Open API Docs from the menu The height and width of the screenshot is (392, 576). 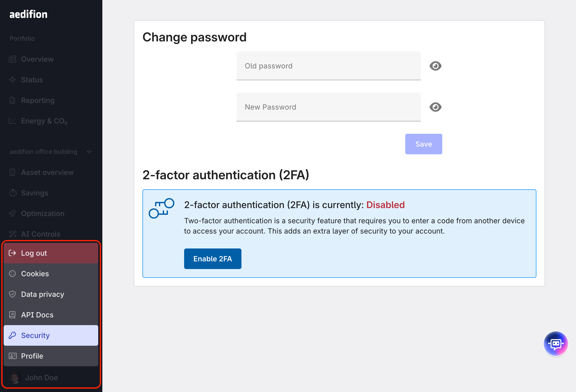click(37, 315)
